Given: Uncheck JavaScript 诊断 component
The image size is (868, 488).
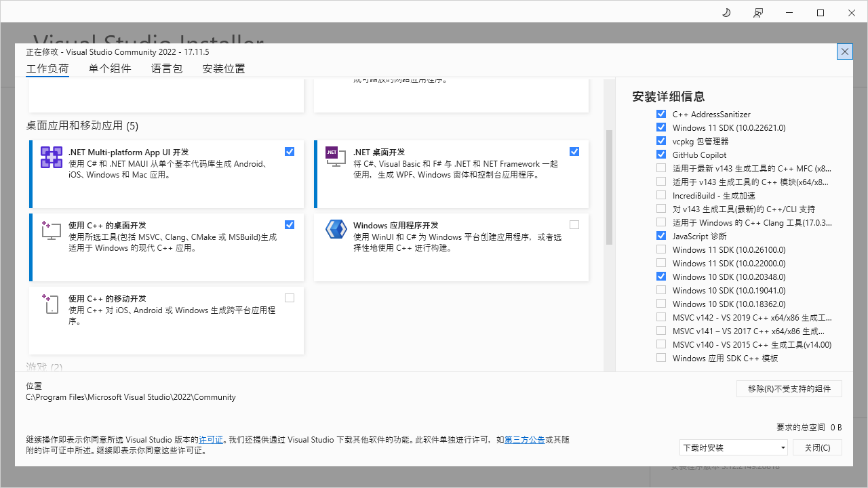Looking at the screenshot, I should [661, 236].
